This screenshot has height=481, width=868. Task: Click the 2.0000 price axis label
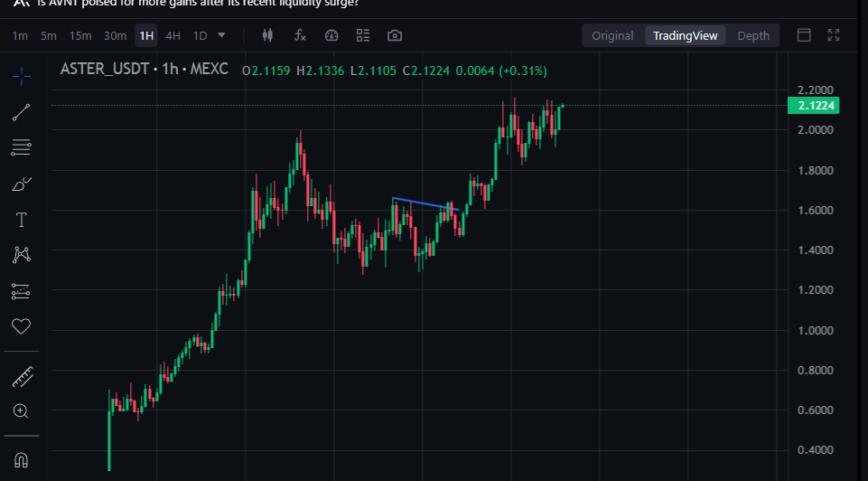pos(815,129)
